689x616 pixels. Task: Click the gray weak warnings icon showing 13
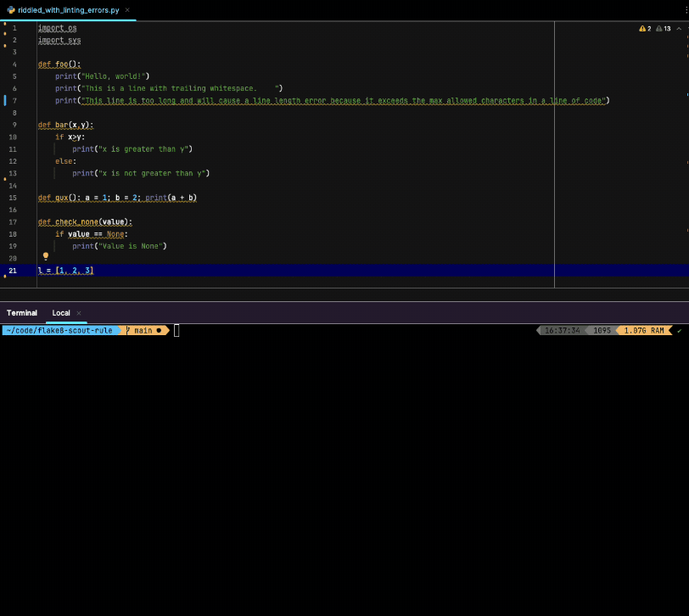point(663,29)
